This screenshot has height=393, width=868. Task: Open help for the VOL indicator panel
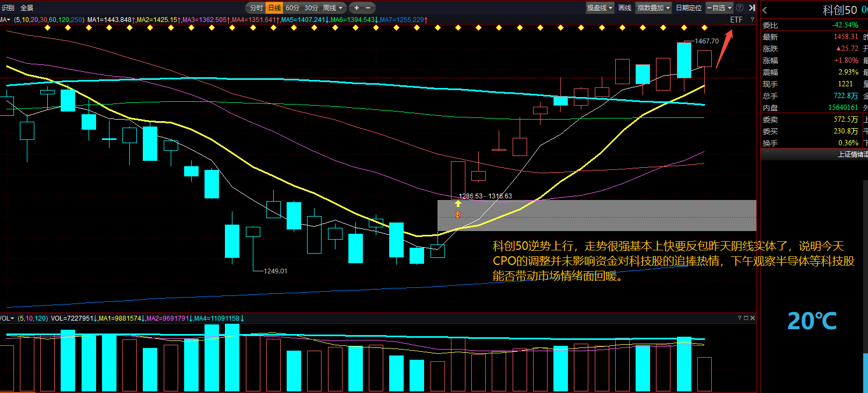pos(739,318)
